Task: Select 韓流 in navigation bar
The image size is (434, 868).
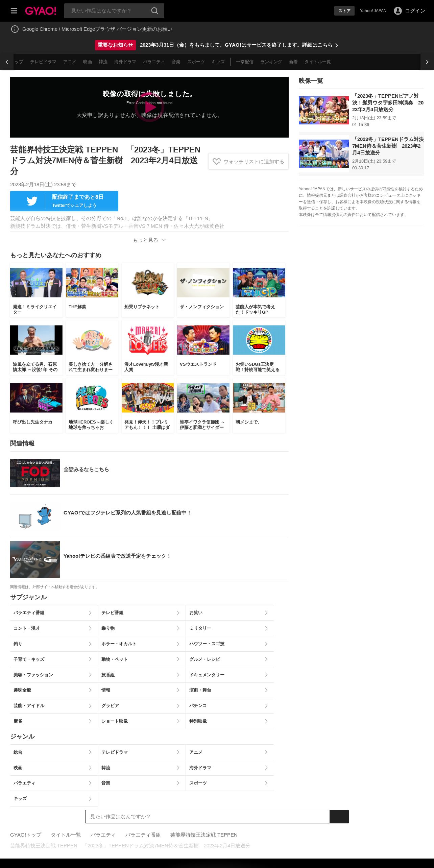Action: point(103,62)
